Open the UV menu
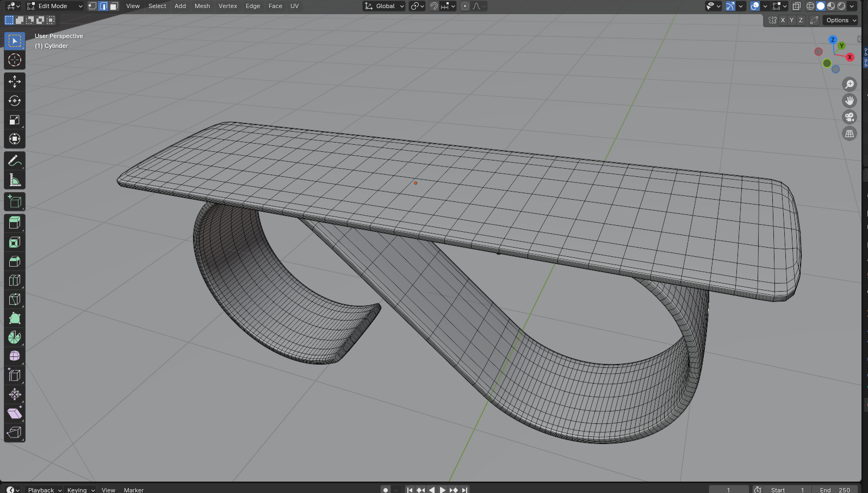This screenshot has width=868, height=493. 294,6
